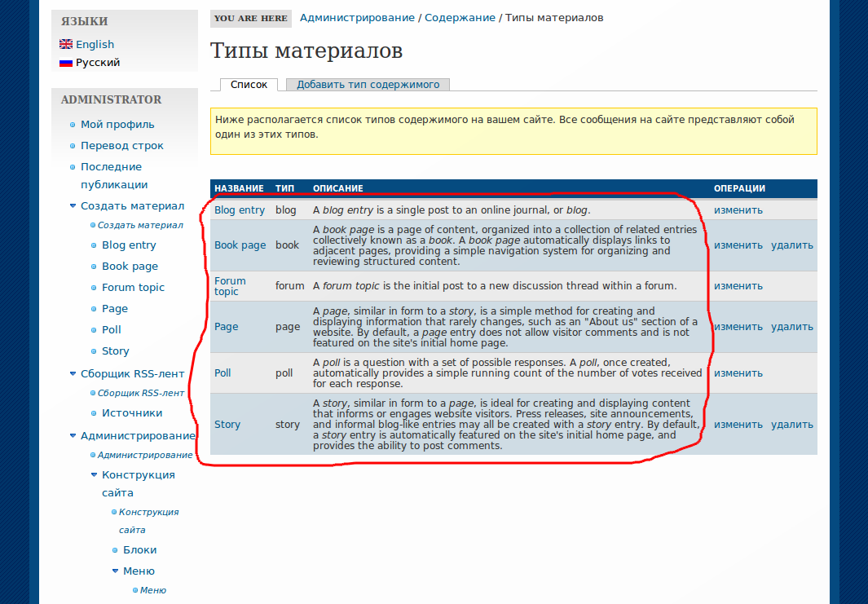Click удалить for the Book page type
This screenshot has height=604, width=868.
coord(791,245)
